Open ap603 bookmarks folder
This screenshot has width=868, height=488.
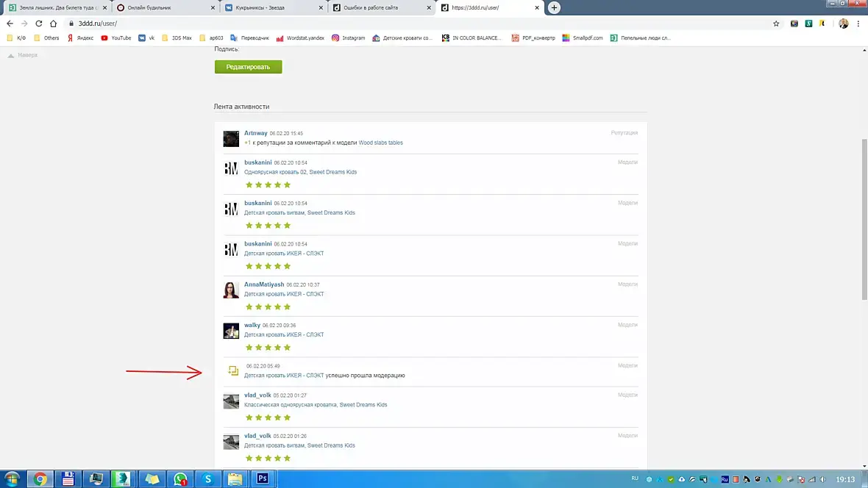pos(211,38)
